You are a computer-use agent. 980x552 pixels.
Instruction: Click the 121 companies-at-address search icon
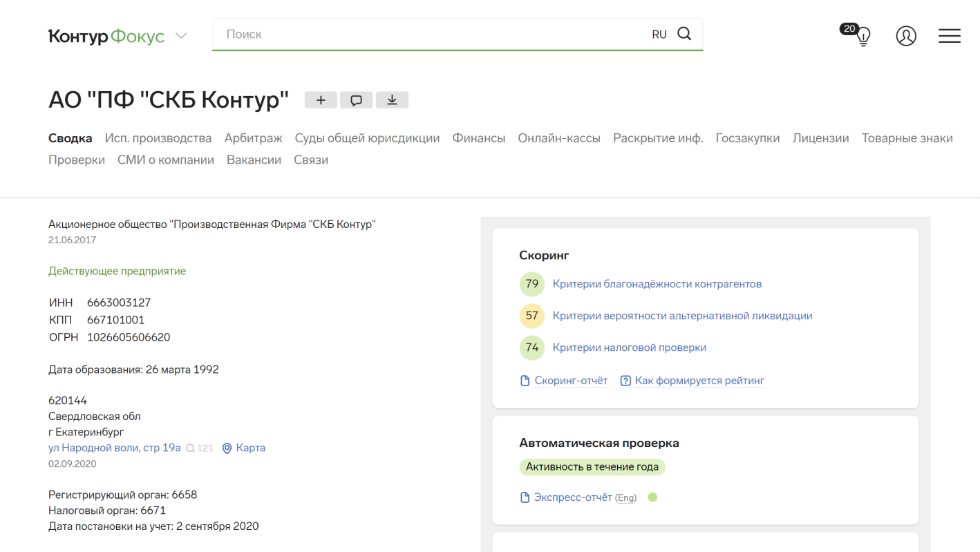tap(200, 448)
